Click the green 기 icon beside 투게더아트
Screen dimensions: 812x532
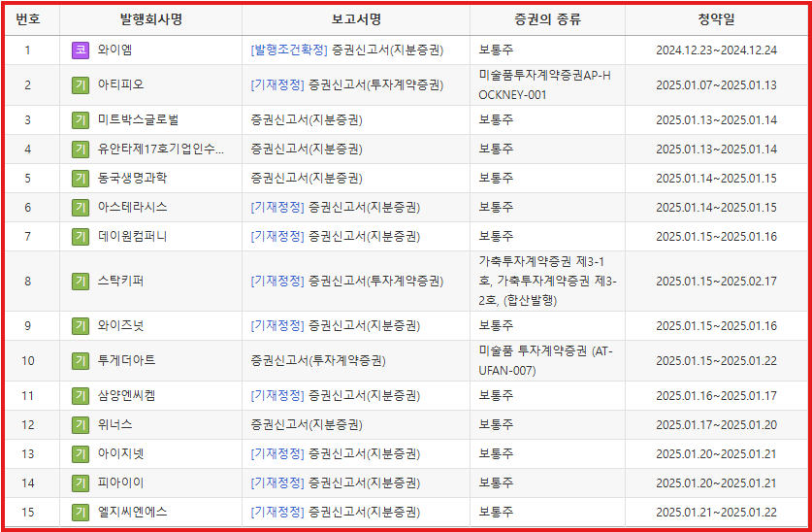click(81, 360)
